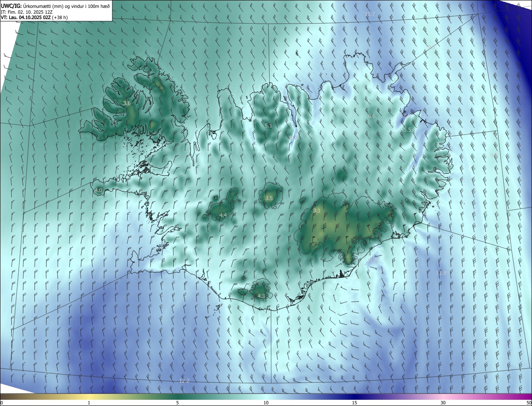532x406 pixels.
Task: Select the 6.6 value in northeast Iceland
Action: [372, 116]
